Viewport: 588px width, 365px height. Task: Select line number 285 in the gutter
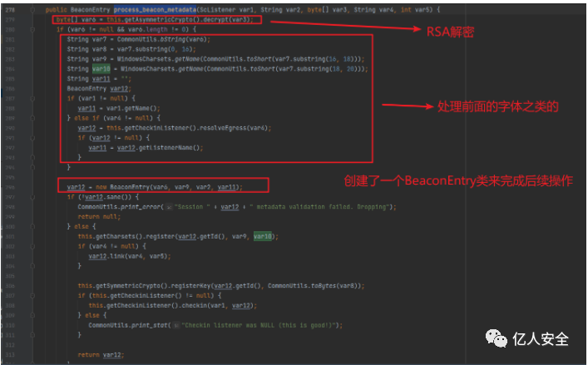click(10, 79)
